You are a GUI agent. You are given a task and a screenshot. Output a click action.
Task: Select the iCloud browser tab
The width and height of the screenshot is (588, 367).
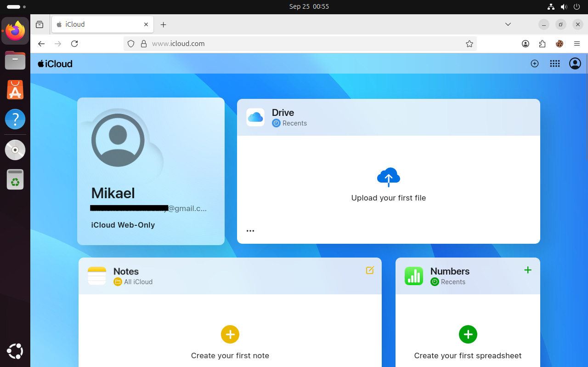[x=102, y=24]
